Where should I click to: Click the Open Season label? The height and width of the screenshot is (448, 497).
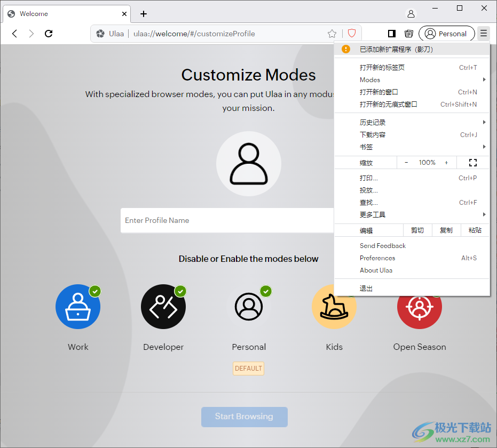[x=420, y=347]
